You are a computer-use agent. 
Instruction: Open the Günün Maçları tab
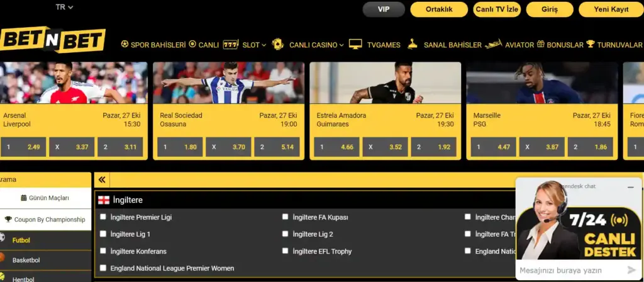click(45, 198)
